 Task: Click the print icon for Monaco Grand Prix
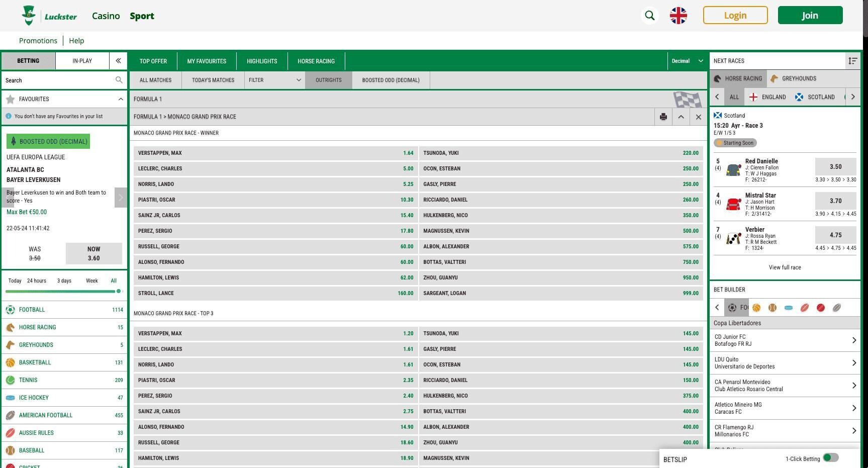click(663, 117)
